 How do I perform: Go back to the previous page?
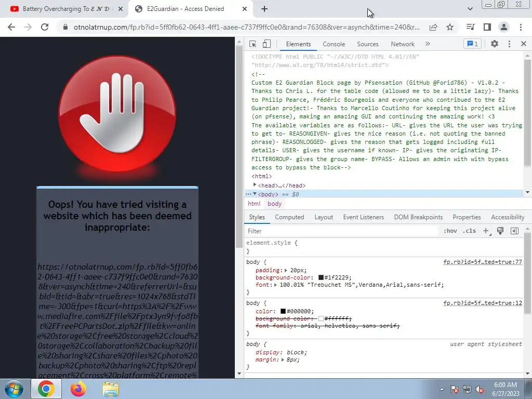tap(11, 27)
